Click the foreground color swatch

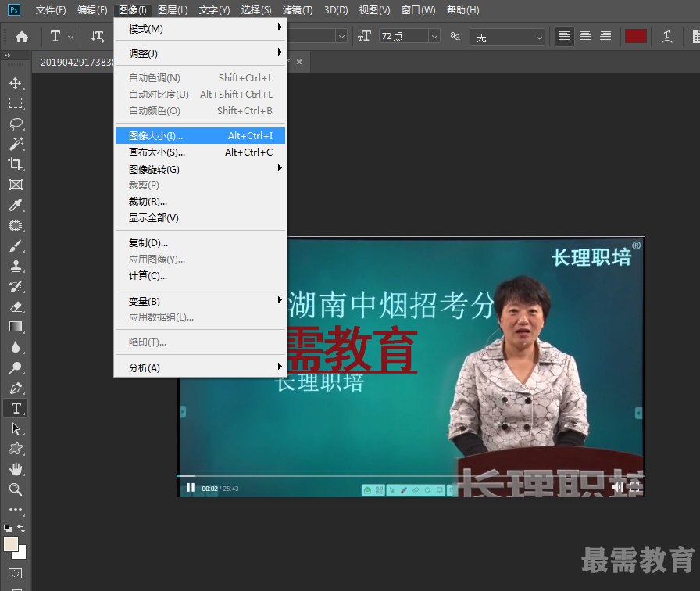coord(11,544)
